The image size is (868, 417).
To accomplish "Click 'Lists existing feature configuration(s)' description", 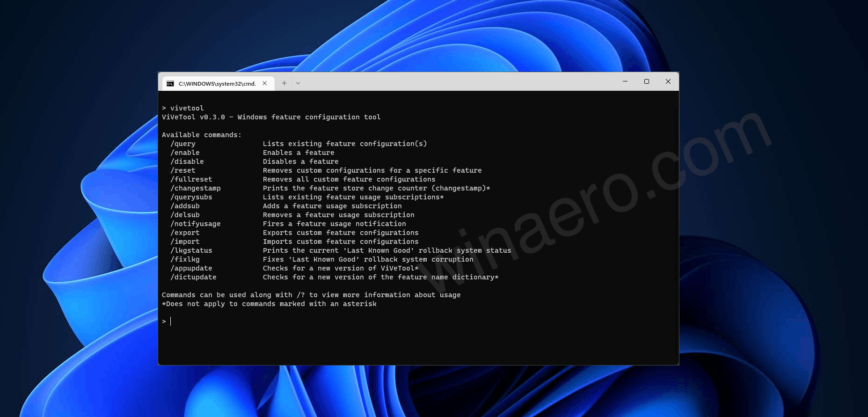I will pyautogui.click(x=345, y=144).
